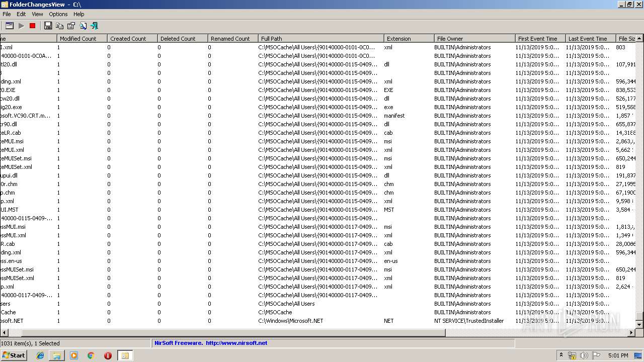This screenshot has width=644, height=362.
Task: Click the red Stop Monitoring icon
Action: (x=33, y=26)
